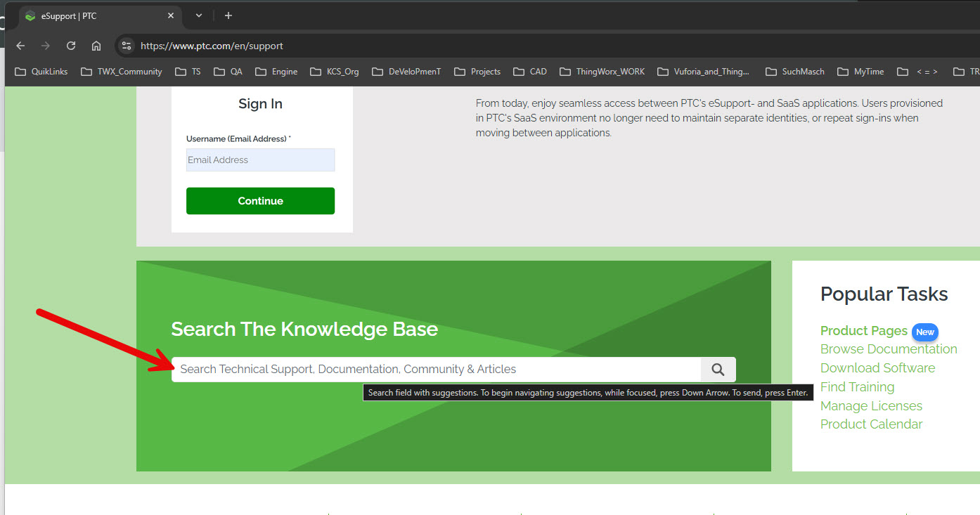The height and width of the screenshot is (515, 980).
Task: Click the blue New badge next to Product Pages
Action: 925,332
